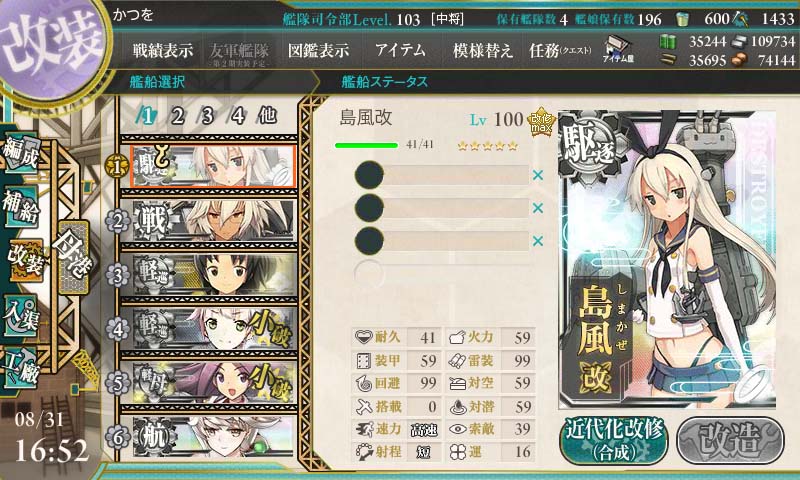Open 戦績表示 records menu

(163, 50)
